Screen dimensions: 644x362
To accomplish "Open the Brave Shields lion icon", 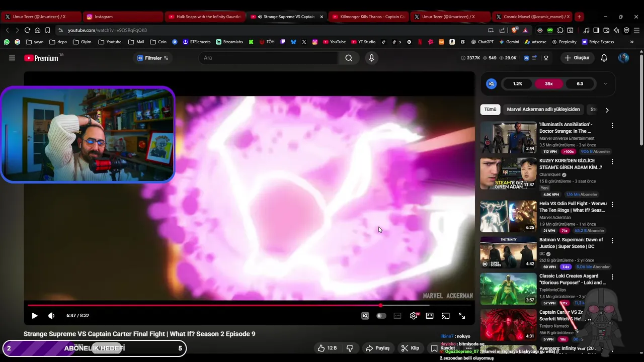I will pos(515,30).
